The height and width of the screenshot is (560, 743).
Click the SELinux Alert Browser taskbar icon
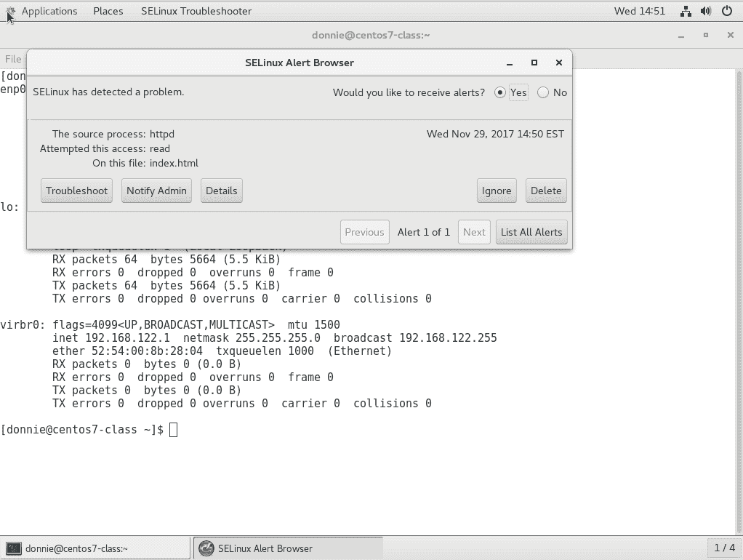(206, 548)
